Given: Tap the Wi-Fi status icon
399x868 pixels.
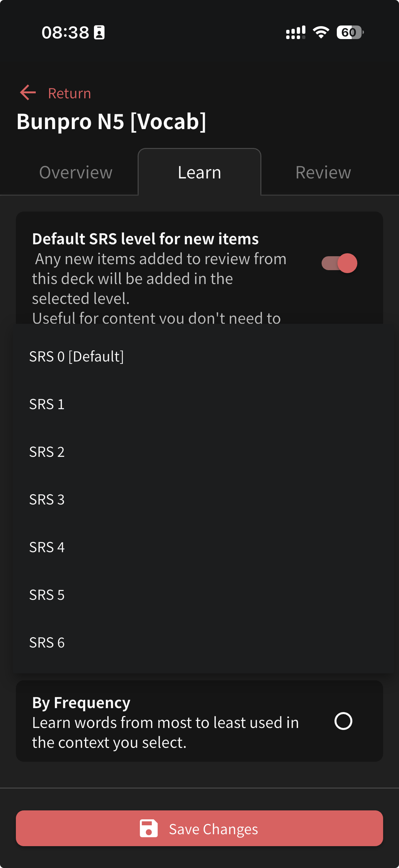Looking at the screenshot, I should [x=321, y=32].
